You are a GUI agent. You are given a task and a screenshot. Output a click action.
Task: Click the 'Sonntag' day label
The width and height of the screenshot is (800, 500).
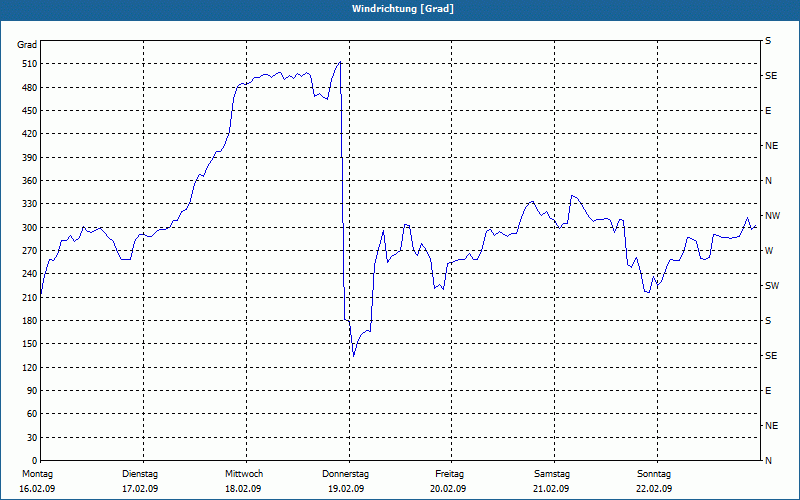click(x=654, y=474)
